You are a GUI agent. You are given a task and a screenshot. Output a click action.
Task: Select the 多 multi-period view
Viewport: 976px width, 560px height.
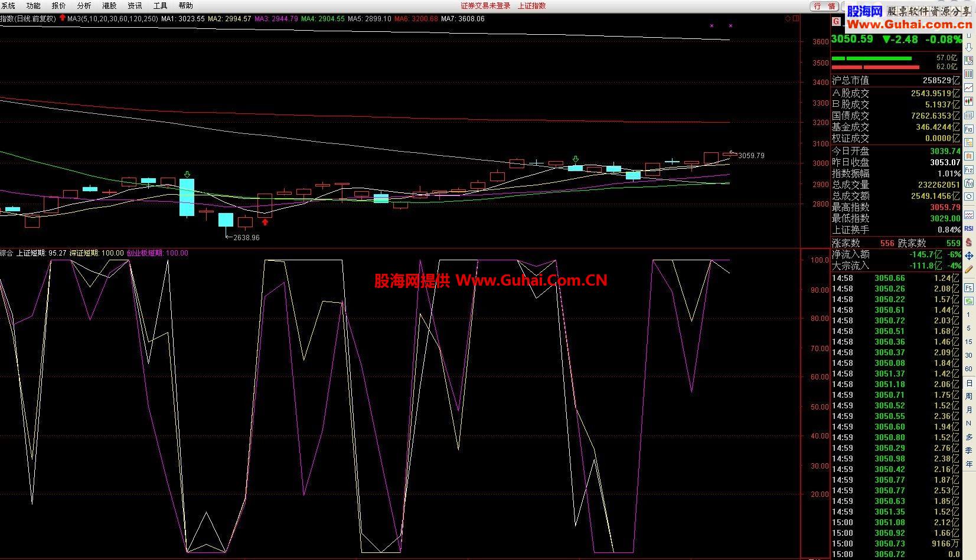point(969,437)
